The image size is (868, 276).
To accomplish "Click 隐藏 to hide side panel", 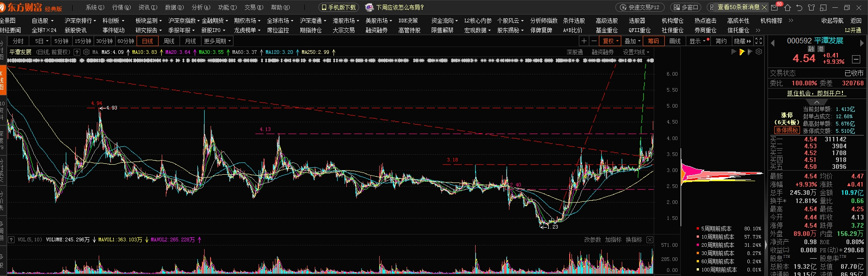I will (742, 41).
